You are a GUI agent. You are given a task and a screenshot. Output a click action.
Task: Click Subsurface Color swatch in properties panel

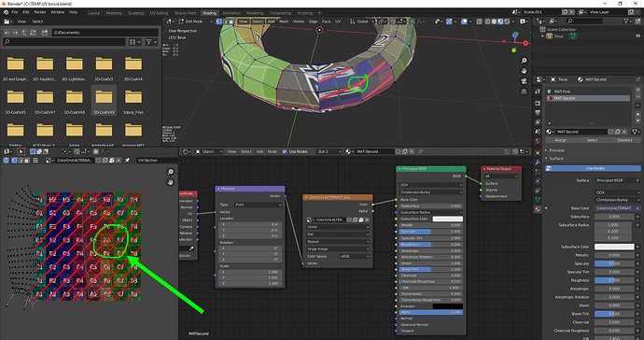[614, 247]
